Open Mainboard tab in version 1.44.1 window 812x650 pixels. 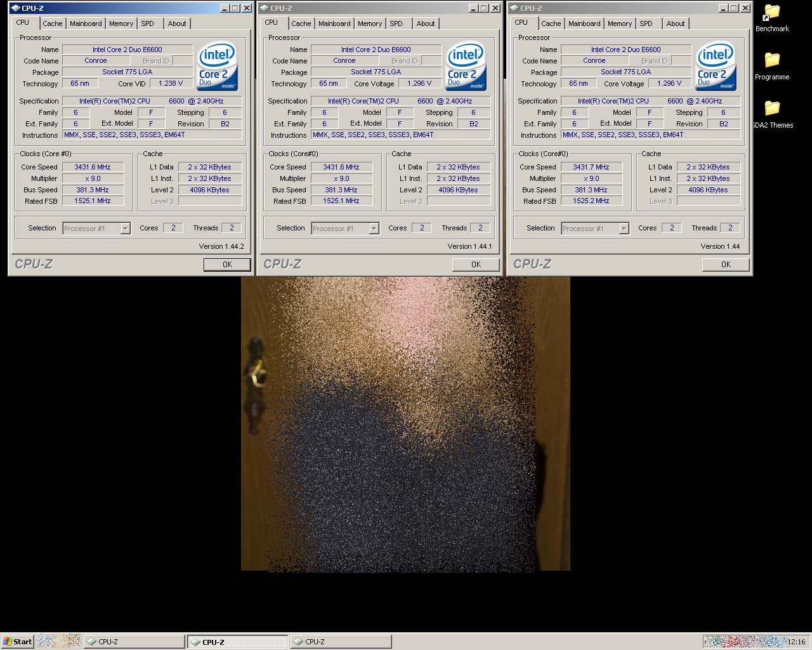point(334,23)
